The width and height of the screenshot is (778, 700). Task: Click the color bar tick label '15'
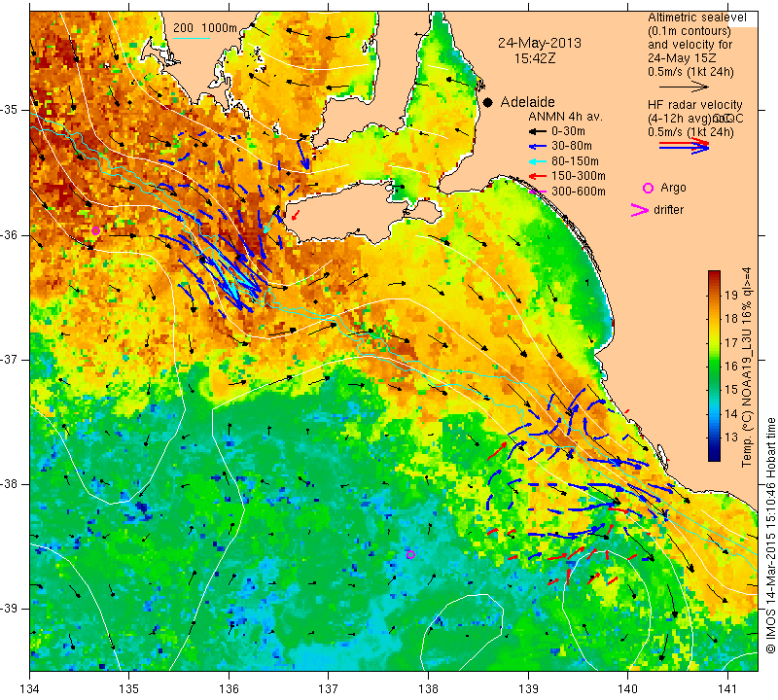(x=731, y=390)
